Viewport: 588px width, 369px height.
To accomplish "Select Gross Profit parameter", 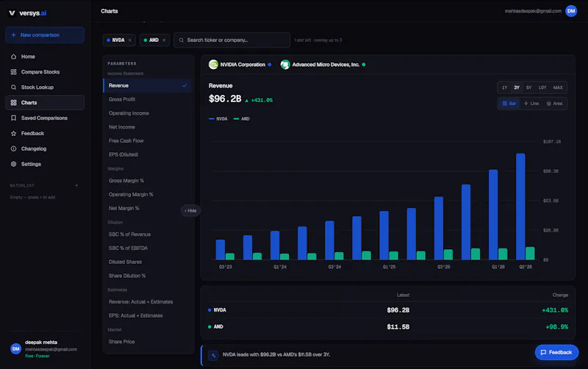I will 147,99.
